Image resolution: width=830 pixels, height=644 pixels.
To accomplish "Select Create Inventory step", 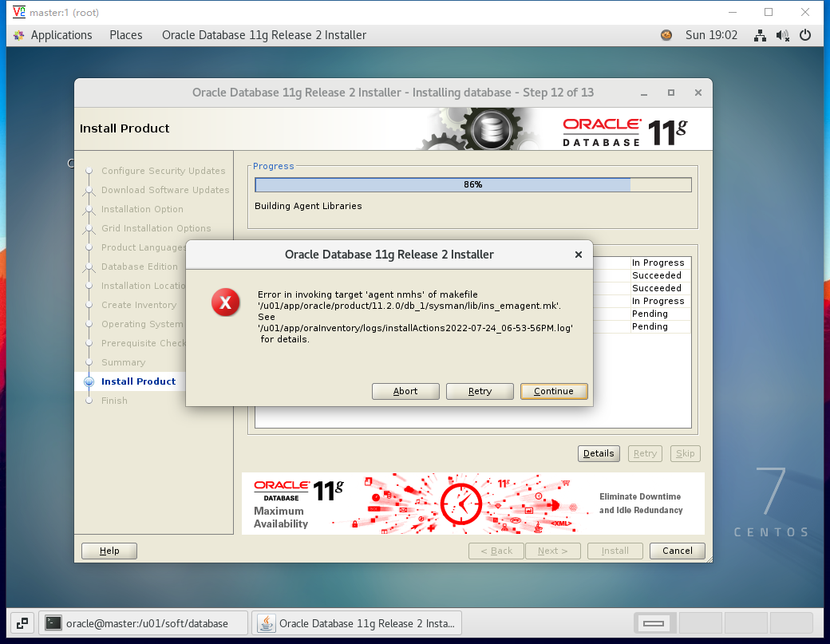I will [139, 305].
